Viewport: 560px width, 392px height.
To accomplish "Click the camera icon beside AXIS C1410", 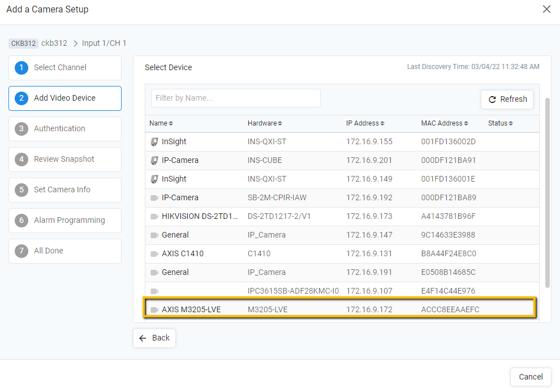I will [x=154, y=254].
